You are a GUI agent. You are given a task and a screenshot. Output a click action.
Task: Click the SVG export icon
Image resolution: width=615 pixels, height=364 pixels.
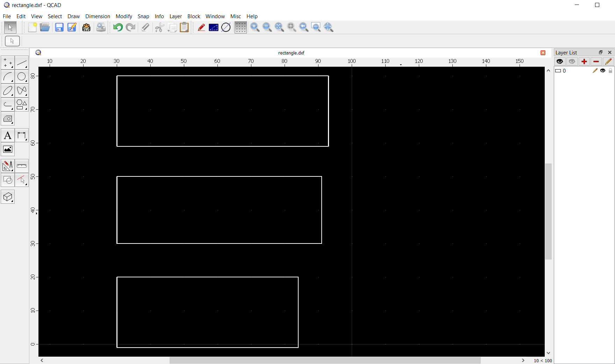point(86,27)
